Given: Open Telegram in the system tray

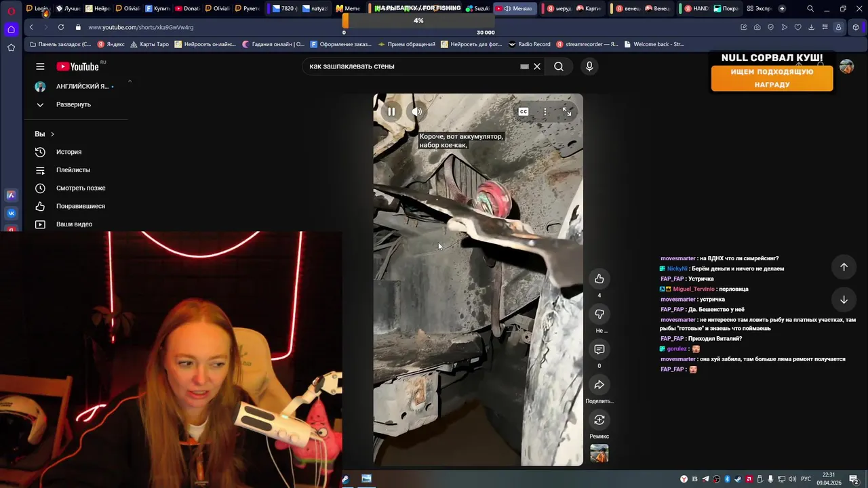Looking at the screenshot, I should pyautogui.click(x=705, y=479).
